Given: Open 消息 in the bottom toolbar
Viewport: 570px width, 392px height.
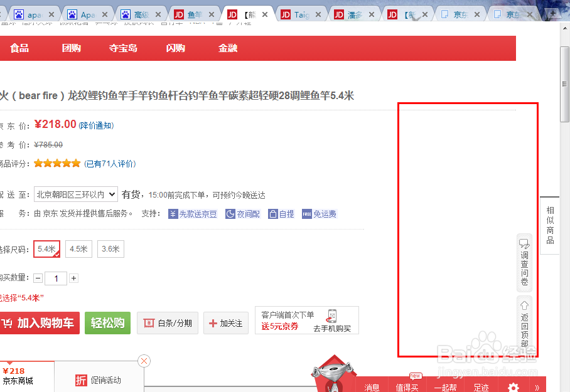Looking at the screenshot, I should [x=372, y=387].
